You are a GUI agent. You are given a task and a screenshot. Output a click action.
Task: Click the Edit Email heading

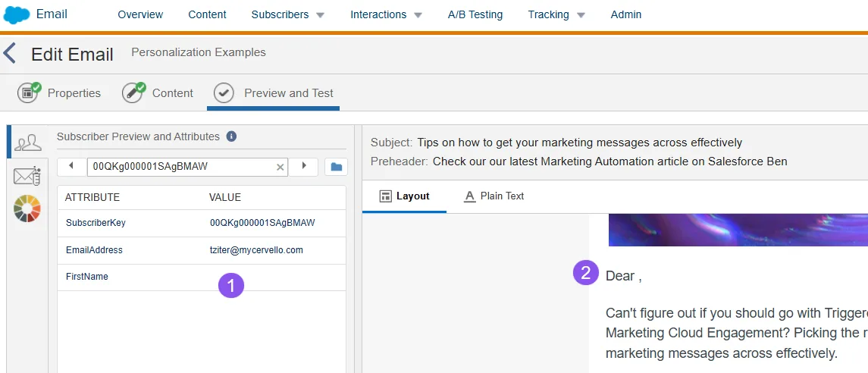click(72, 55)
